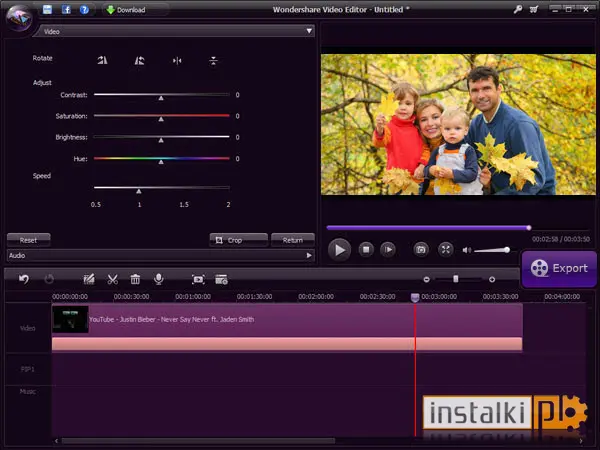Click the Hue slider handle
600x450 pixels.
(x=161, y=162)
